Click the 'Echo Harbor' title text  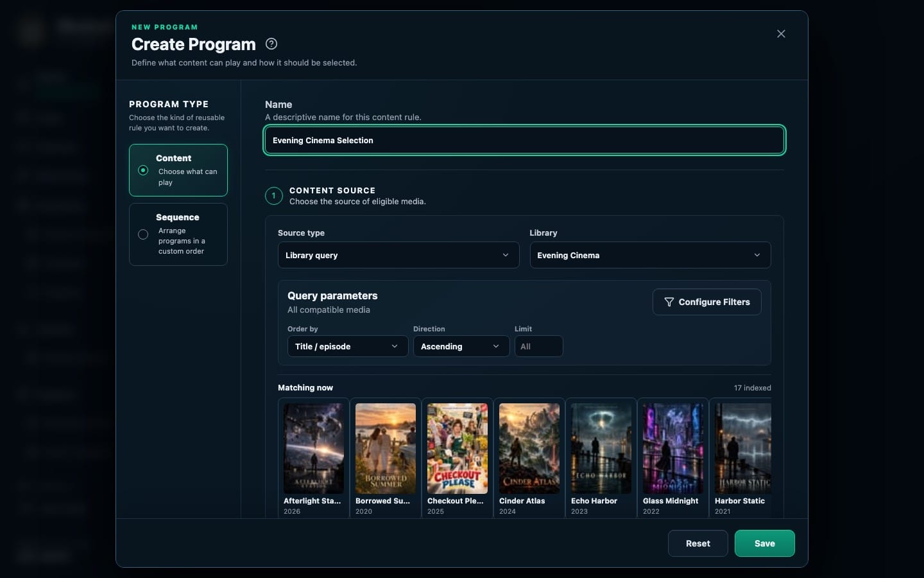coord(594,501)
